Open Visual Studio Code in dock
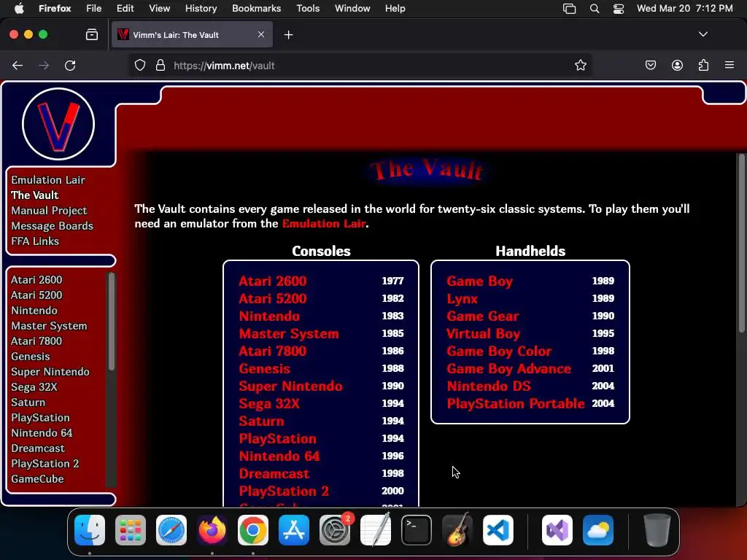Image resolution: width=747 pixels, height=560 pixels. point(498,530)
